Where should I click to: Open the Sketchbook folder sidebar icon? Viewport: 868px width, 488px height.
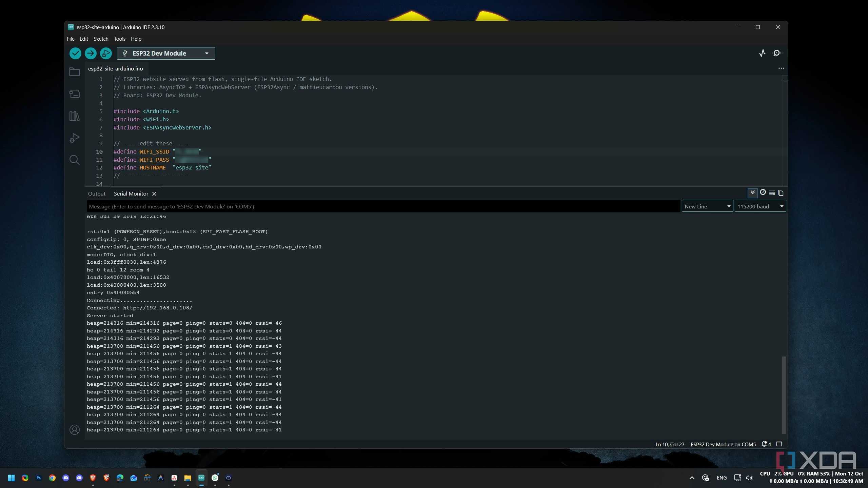[x=75, y=72]
